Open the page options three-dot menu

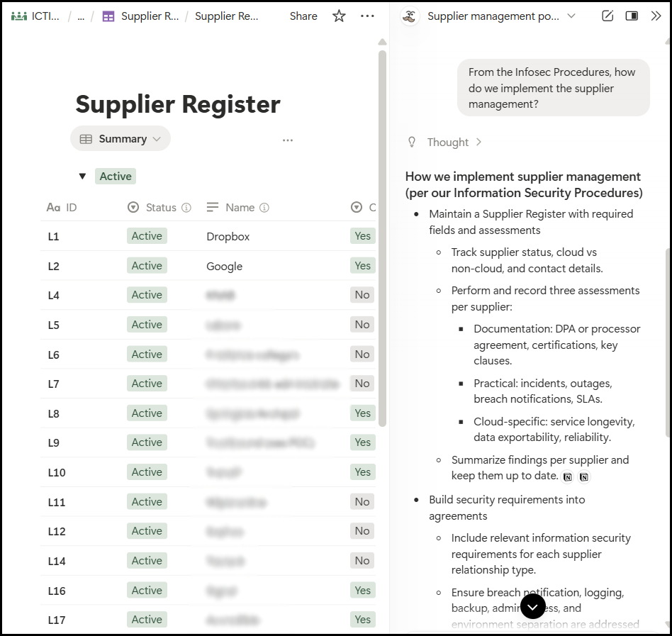(367, 16)
